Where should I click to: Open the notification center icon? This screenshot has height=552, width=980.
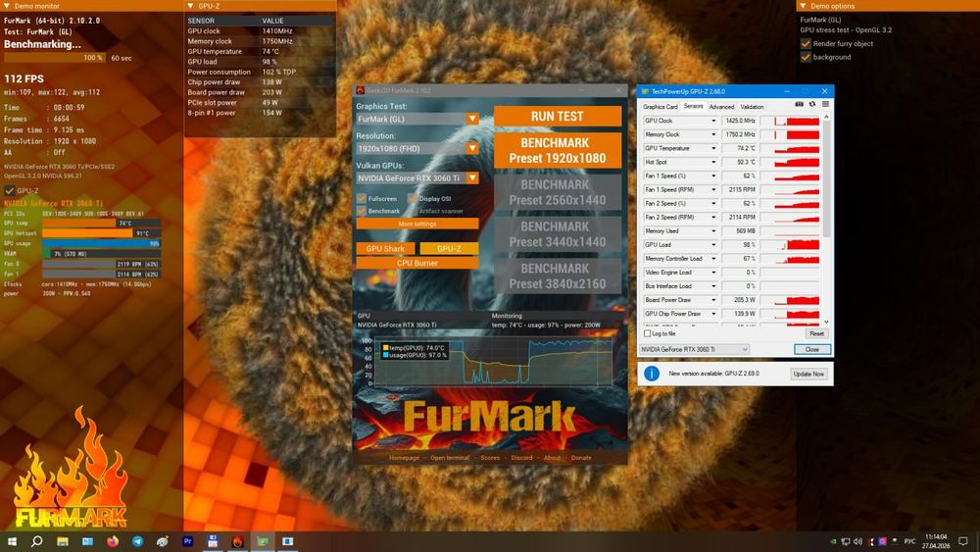pos(963,541)
